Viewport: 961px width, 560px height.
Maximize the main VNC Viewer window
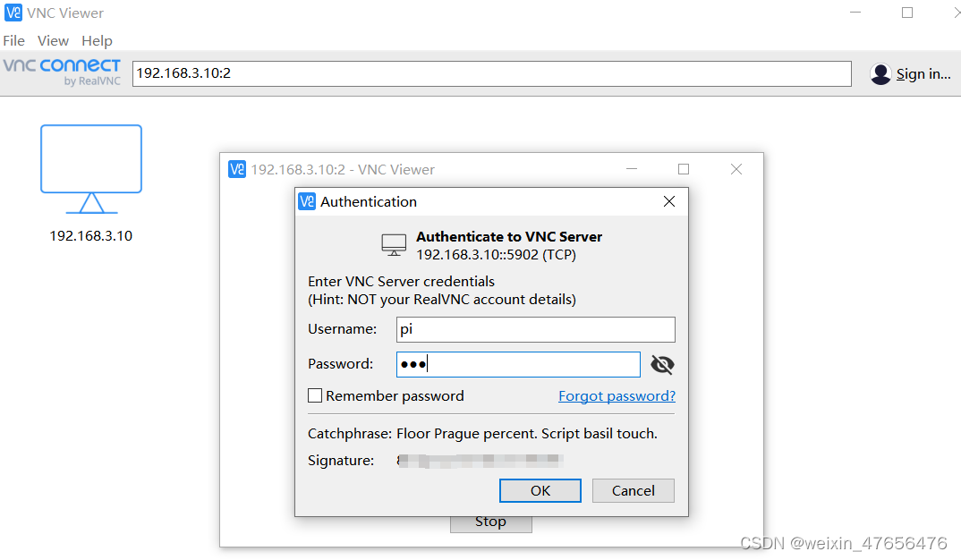[907, 13]
